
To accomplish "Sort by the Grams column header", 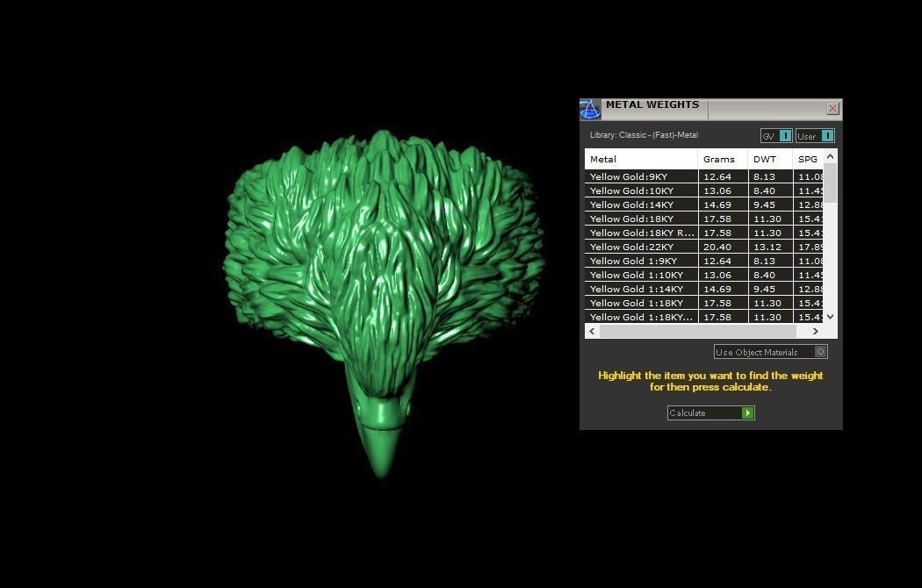I will pyautogui.click(x=723, y=159).
